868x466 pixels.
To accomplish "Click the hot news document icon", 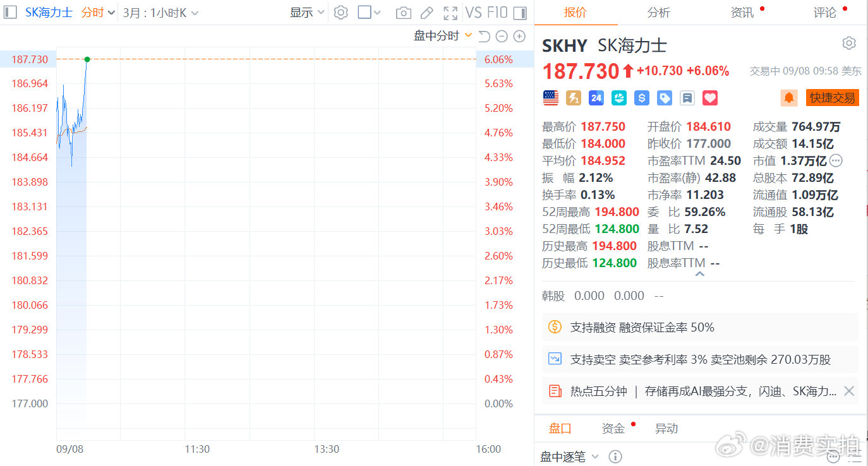I will (x=555, y=391).
